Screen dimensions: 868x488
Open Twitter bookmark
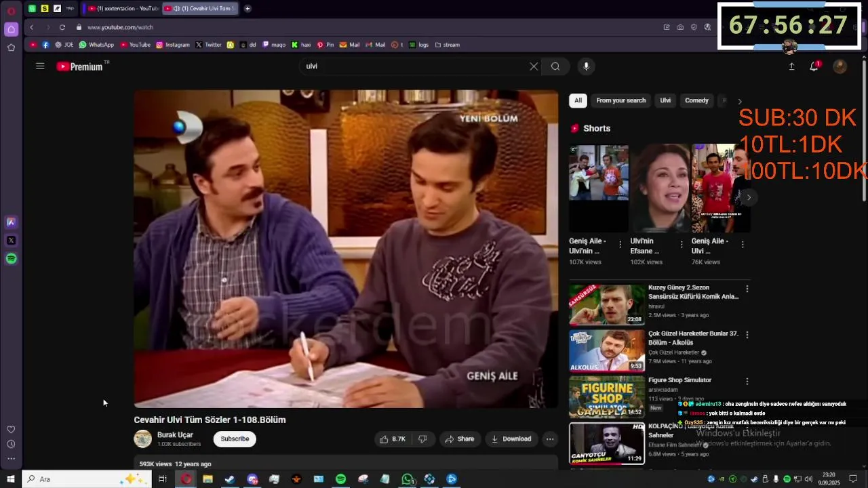[209, 45]
